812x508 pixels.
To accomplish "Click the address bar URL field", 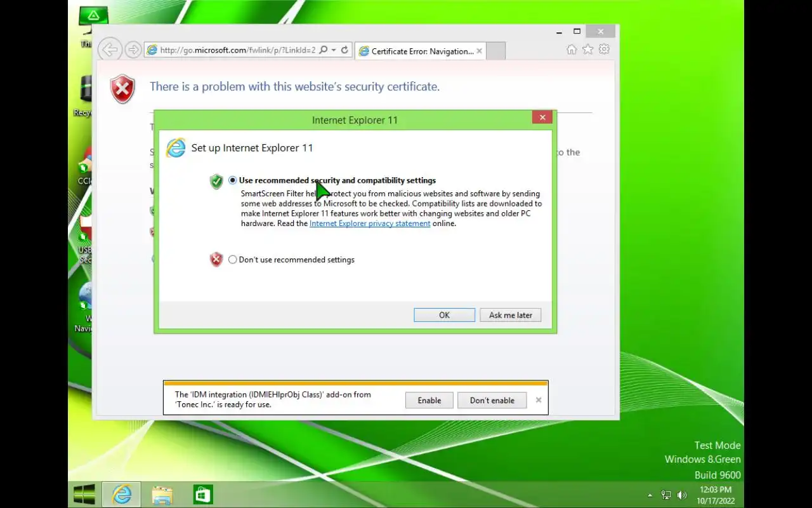I will (x=237, y=50).
